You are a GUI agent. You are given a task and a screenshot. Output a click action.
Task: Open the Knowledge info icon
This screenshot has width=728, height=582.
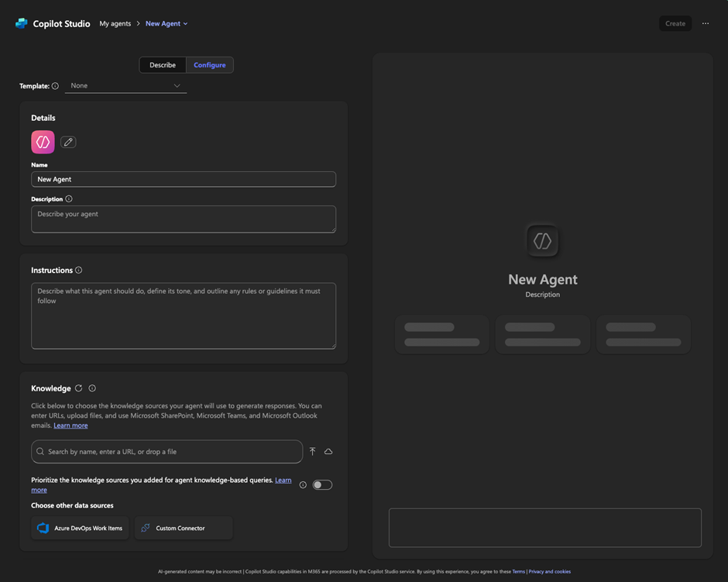coord(92,387)
